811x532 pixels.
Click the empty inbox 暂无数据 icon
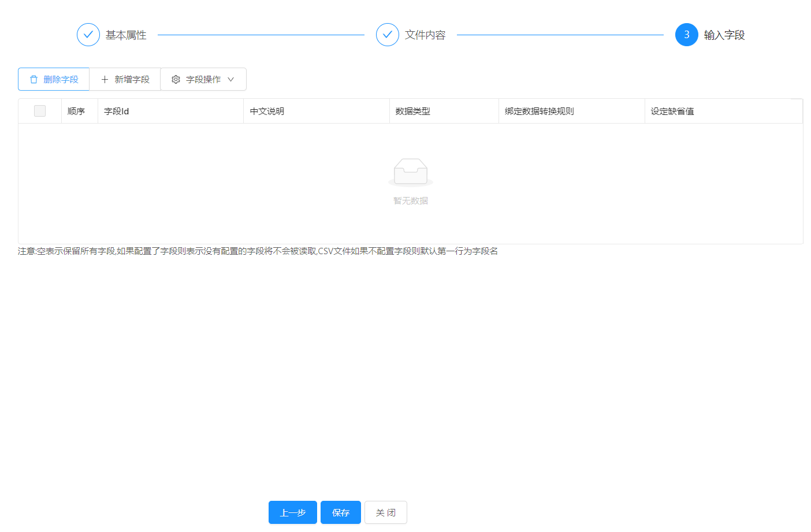tap(411, 172)
